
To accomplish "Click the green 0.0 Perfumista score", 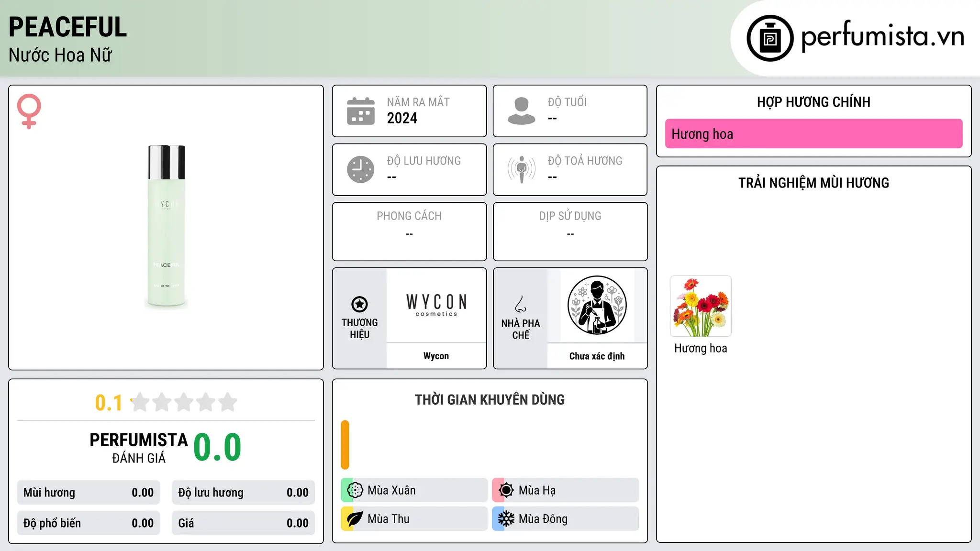I will [x=217, y=447].
